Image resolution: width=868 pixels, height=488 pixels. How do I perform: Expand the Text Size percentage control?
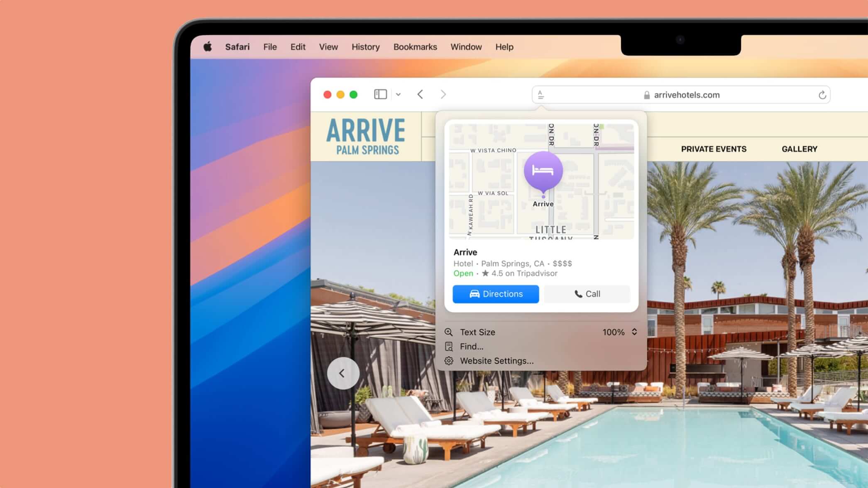click(x=634, y=332)
